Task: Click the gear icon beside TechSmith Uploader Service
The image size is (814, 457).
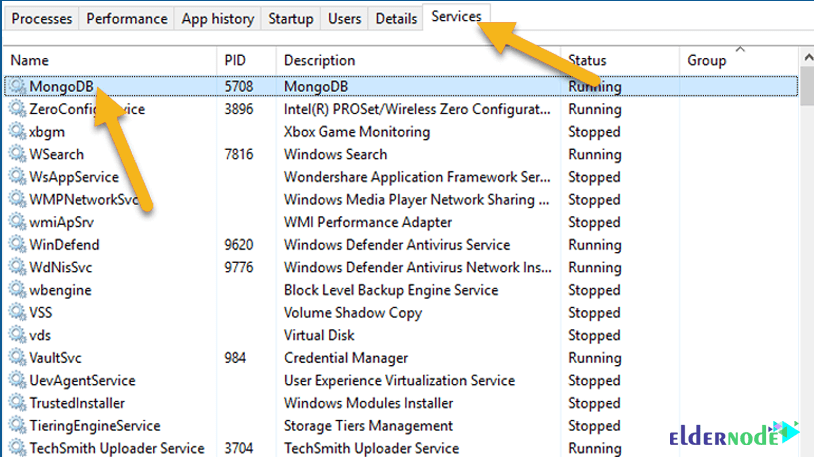Action: click(17, 448)
